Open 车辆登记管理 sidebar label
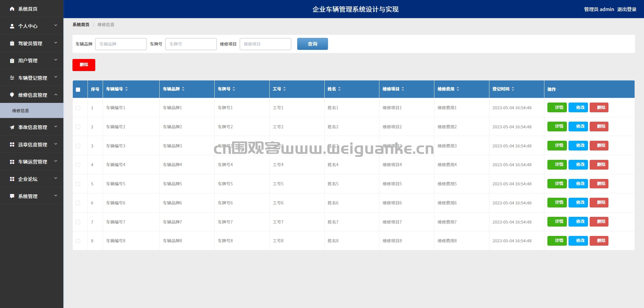 (x=33, y=78)
